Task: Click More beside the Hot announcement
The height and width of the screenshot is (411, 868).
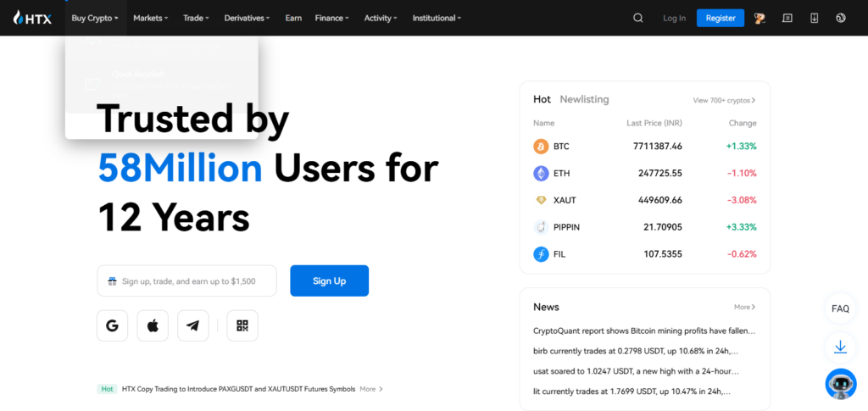Action: point(371,389)
